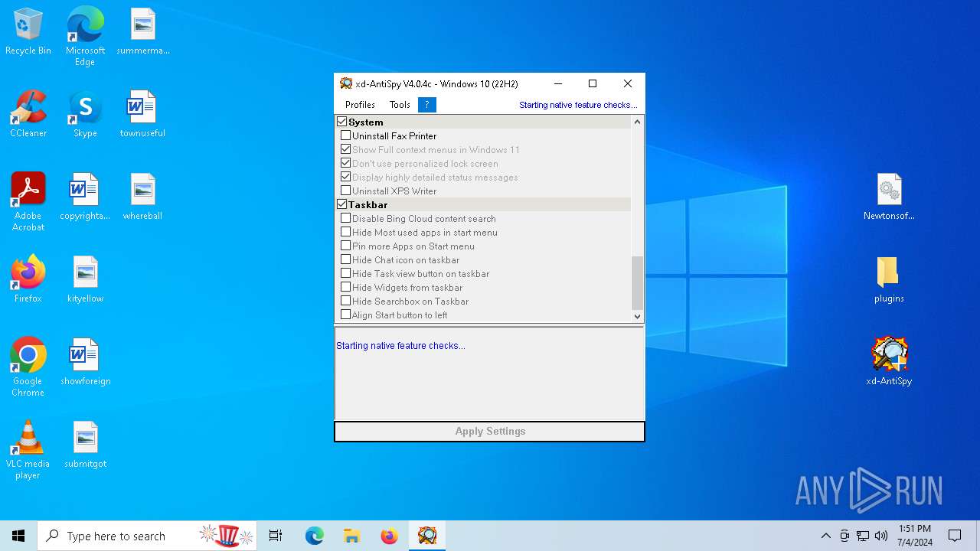Click xd-AntiSpy taskbar button
The height and width of the screenshot is (551, 980).
[427, 536]
